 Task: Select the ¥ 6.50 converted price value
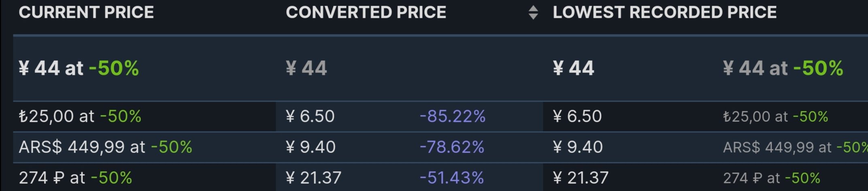(x=310, y=117)
